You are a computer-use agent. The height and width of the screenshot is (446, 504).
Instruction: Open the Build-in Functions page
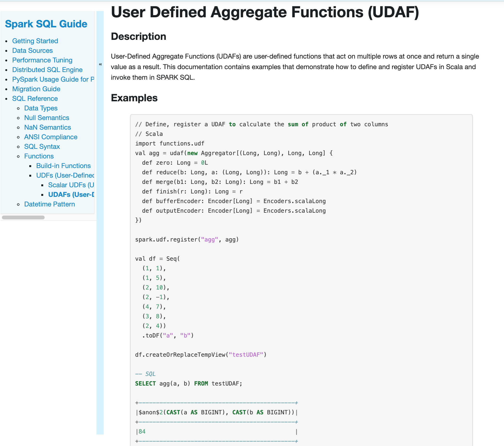pos(63,166)
